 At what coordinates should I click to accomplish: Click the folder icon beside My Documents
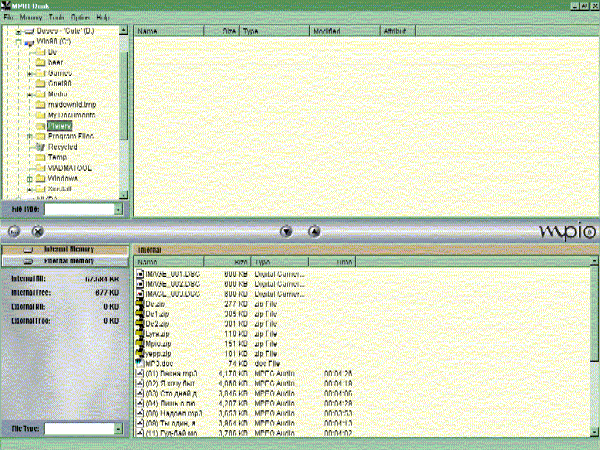coord(40,115)
